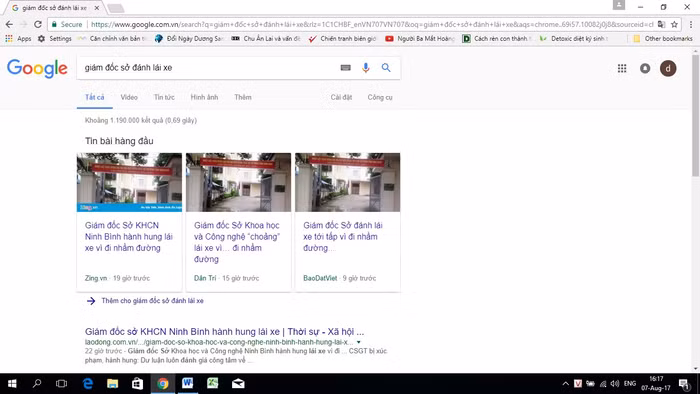
Task: Click the Secure padlock indicator
Action: [67, 24]
